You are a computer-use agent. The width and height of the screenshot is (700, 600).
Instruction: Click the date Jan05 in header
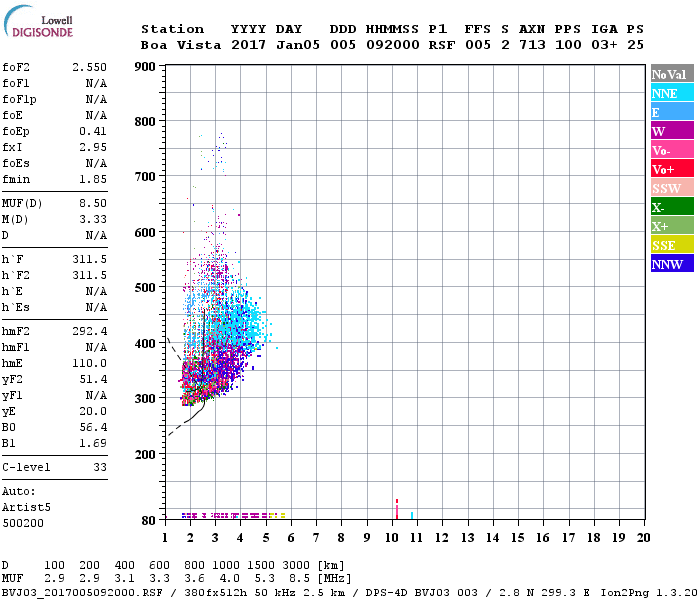coord(298,45)
